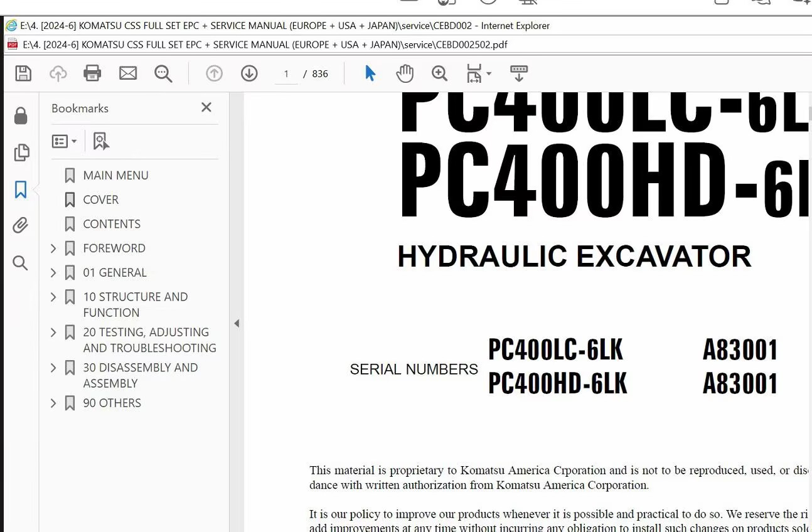The height and width of the screenshot is (532, 812).
Task: Click the page number input field
Action: click(x=286, y=74)
